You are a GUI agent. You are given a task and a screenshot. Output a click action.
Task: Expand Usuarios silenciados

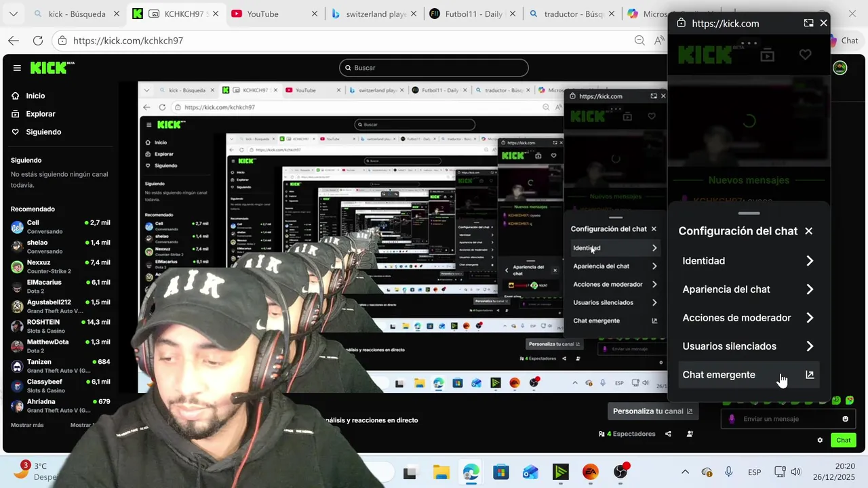click(x=748, y=346)
